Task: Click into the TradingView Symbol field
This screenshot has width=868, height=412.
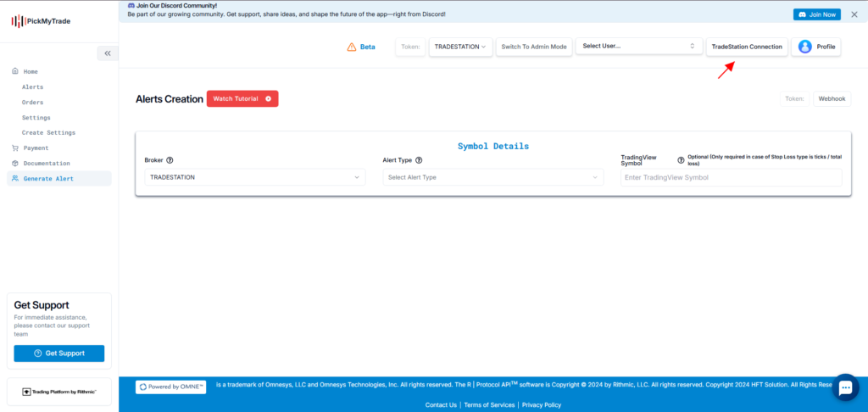Action: point(732,177)
